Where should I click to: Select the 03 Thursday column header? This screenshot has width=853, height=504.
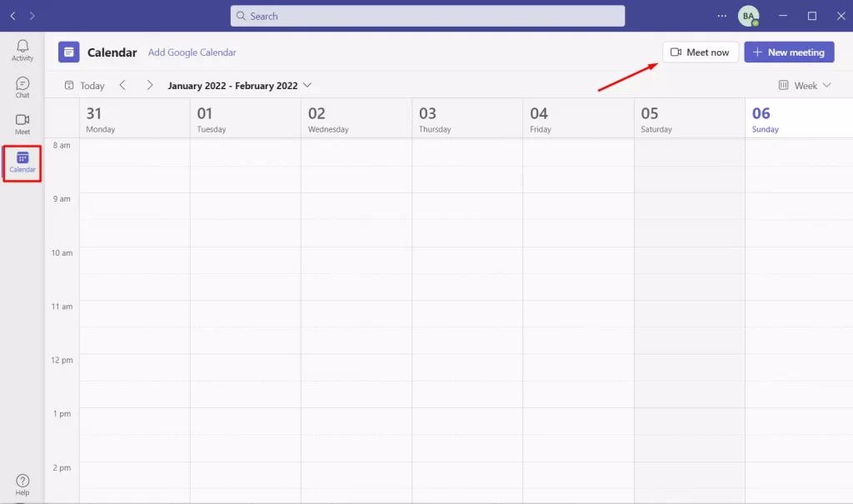click(x=467, y=118)
